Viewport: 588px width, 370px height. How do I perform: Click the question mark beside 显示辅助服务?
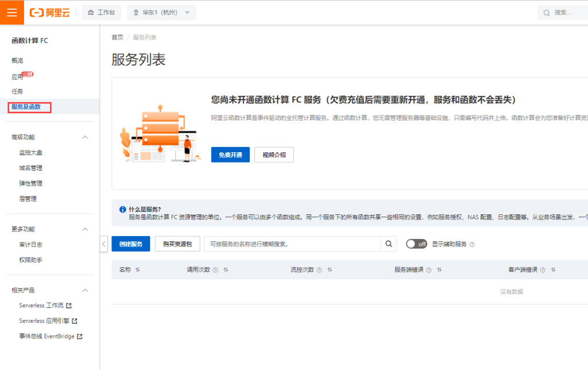[x=472, y=244]
